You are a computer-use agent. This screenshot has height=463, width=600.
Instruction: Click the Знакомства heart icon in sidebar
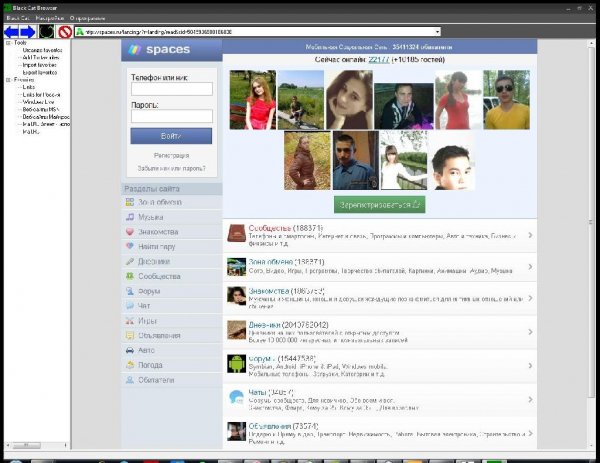[130, 232]
